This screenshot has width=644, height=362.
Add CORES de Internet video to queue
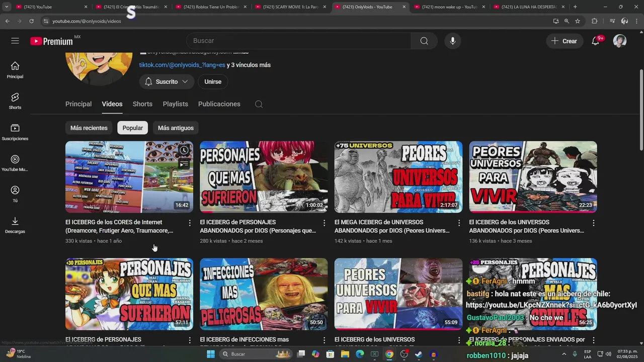184,164
